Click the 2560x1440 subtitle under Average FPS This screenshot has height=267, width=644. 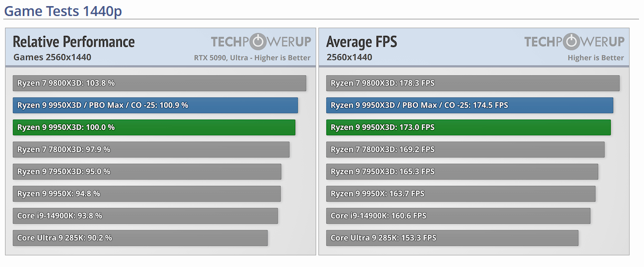tap(349, 57)
